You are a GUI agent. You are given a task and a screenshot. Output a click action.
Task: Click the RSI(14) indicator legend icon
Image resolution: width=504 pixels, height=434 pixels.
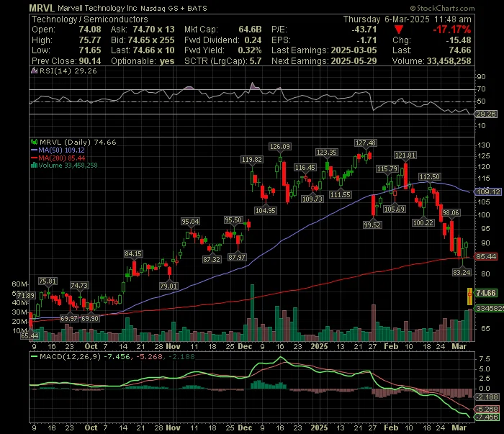[x=34, y=71]
